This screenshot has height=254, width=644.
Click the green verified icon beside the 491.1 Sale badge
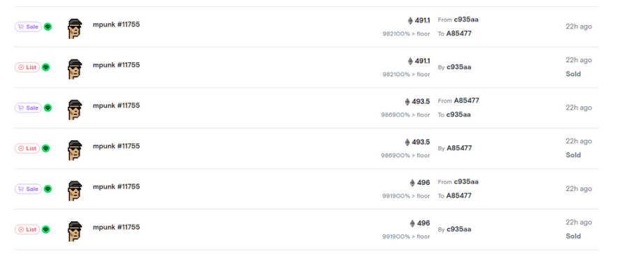point(47,27)
